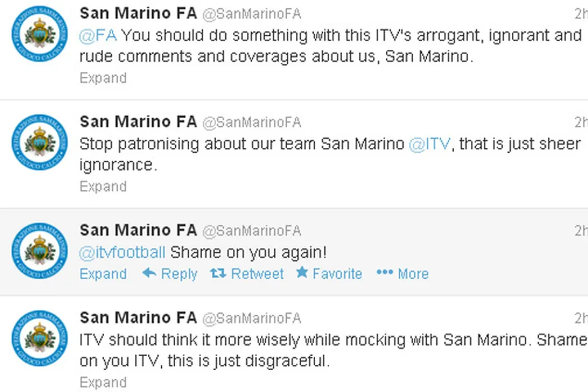Expand the @FA mention tweet

point(103,78)
